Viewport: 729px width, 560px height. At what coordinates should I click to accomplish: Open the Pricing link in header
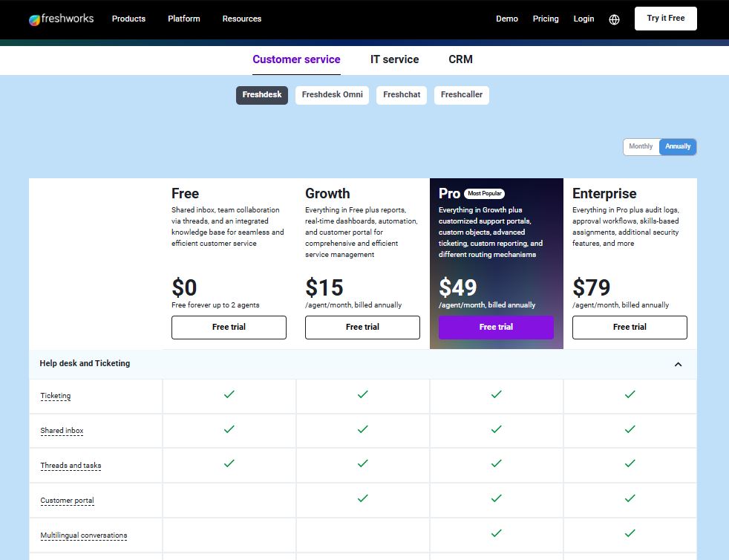click(x=546, y=19)
